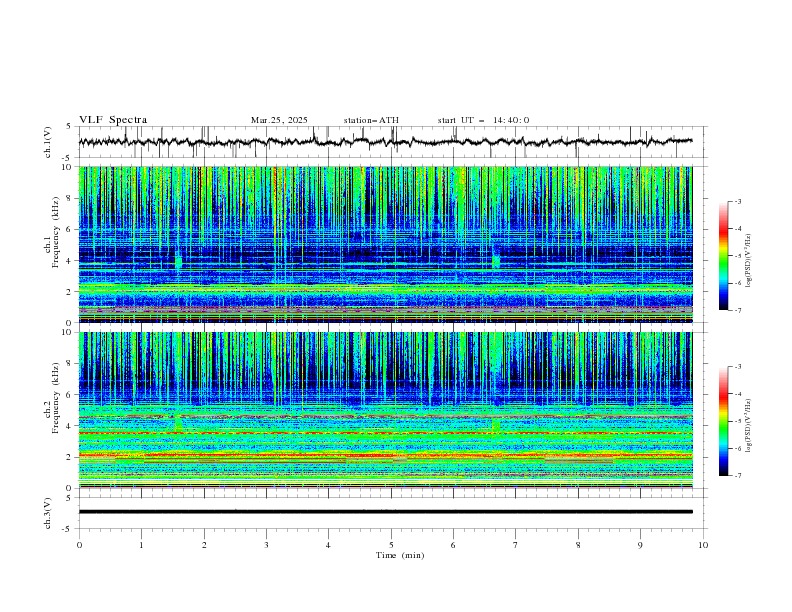
Task: Click the time axis tick label "5"
Action: point(391,545)
